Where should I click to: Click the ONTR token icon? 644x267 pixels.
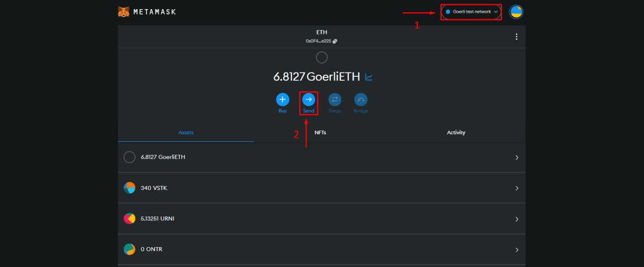(129, 249)
